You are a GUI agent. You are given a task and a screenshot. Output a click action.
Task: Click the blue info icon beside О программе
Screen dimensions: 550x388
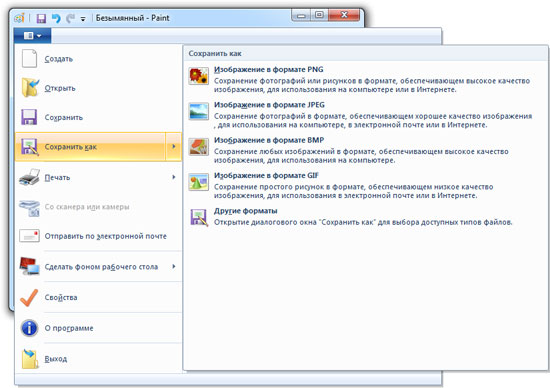point(29,328)
